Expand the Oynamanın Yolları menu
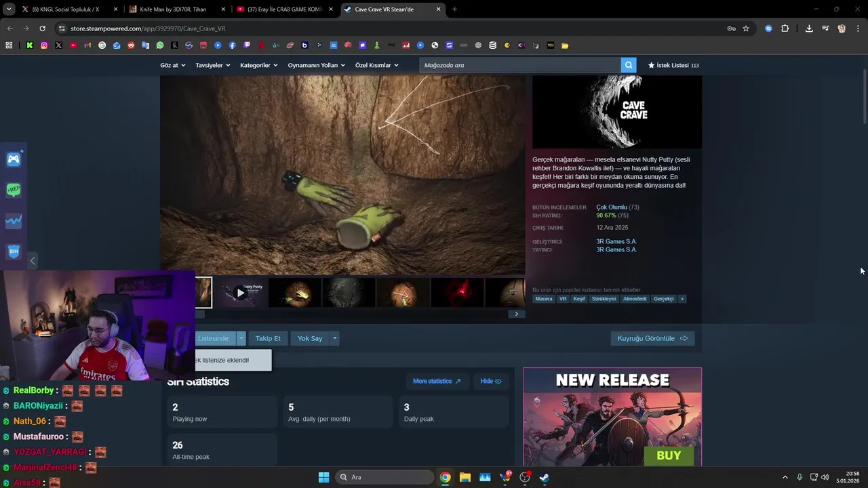Screen dimensions: 868x488 317,65
